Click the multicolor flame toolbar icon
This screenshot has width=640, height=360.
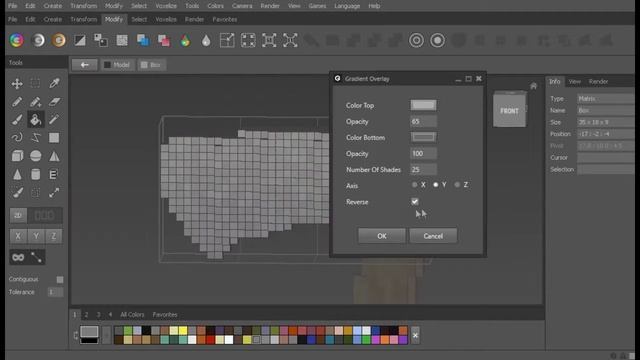pos(185,40)
